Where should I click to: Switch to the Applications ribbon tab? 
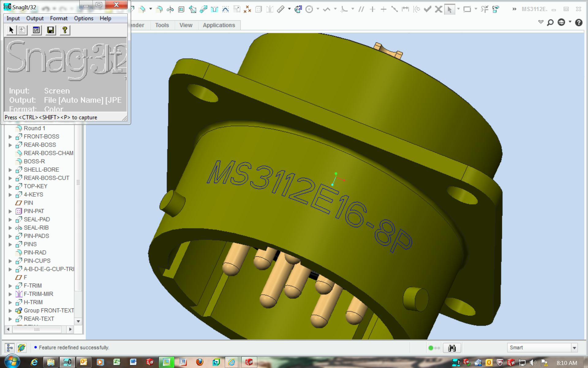219,25
